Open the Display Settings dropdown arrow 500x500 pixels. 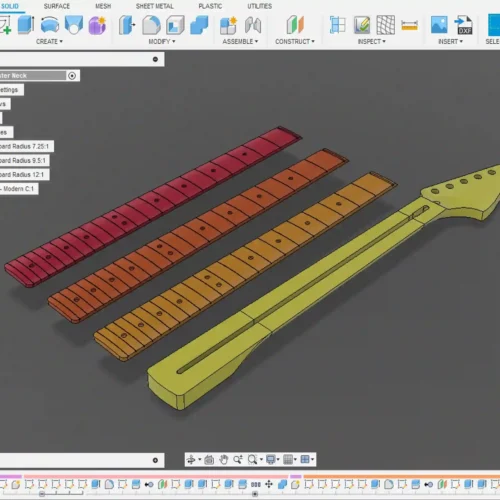coord(278,460)
